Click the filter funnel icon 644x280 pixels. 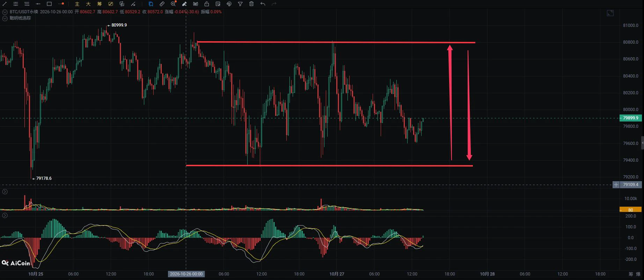(x=240, y=4)
